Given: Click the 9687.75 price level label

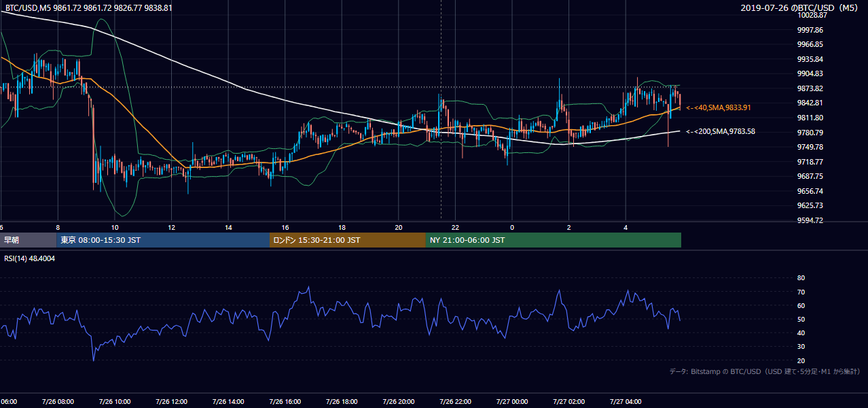Looking at the screenshot, I should tap(810, 176).
